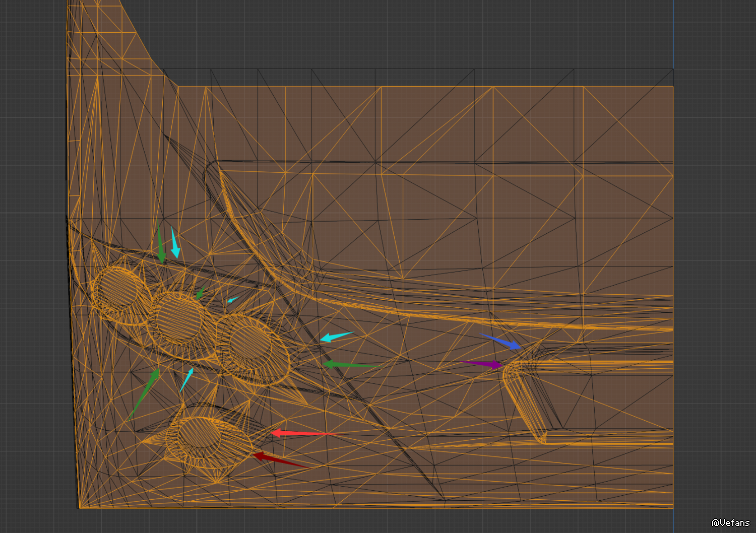Click the blue arrow near the slot
Viewport: 756px width, 533px height.
[x=501, y=342]
